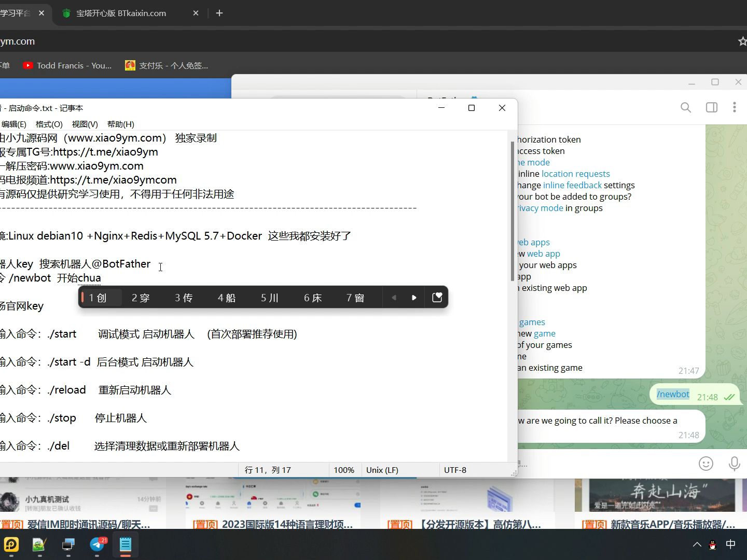Click https://t.me/xiao9ymcom text in Notepad
This screenshot has height=560, width=747.
113,180
